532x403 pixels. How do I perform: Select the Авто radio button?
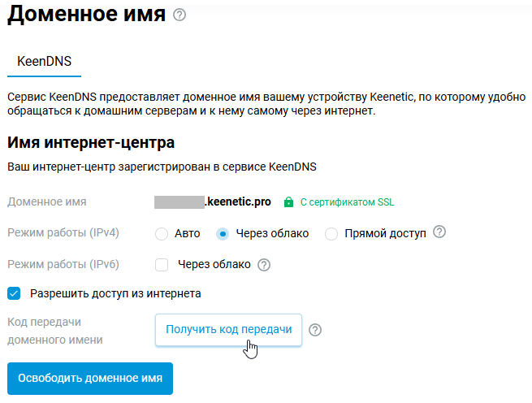162,234
